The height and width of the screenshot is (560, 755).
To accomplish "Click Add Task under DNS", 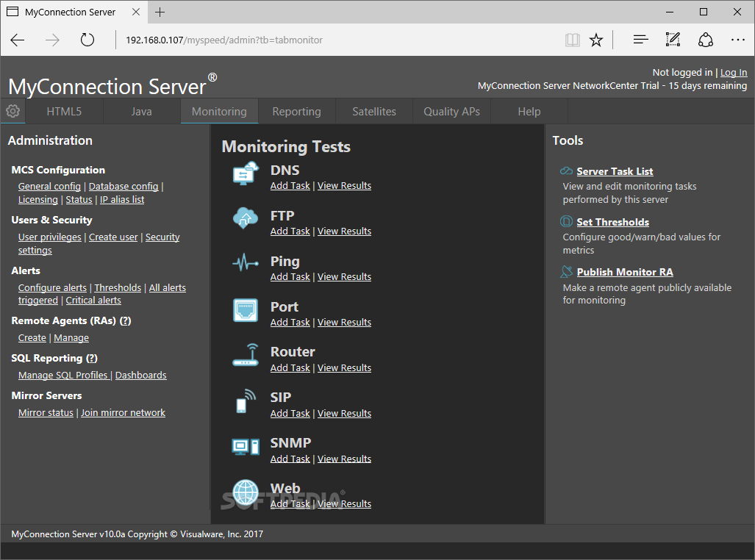I will click(x=290, y=185).
